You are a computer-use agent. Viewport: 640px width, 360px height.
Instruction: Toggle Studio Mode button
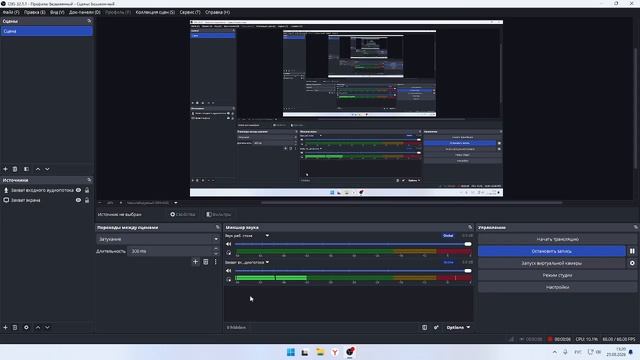[x=557, y=276]
